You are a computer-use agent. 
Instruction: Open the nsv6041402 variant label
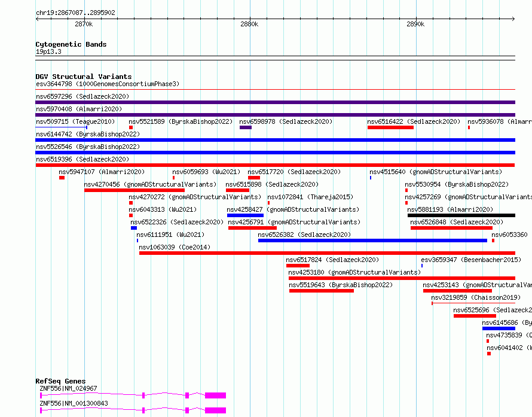tap(509, 348)
